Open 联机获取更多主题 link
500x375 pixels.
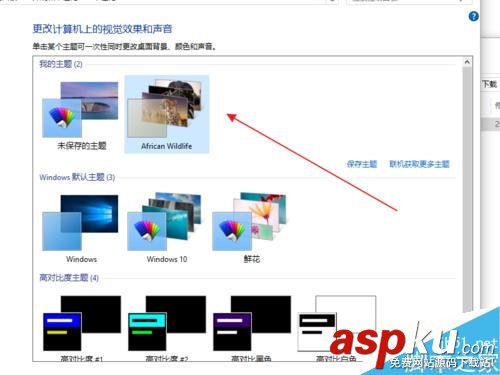419,164
